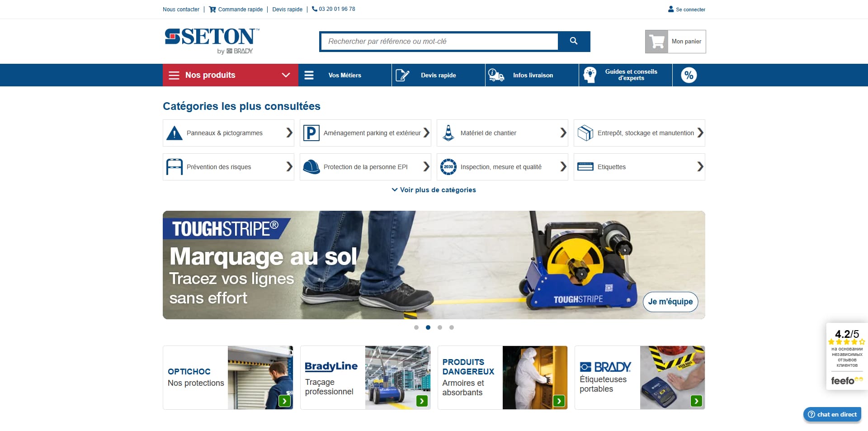
Task: Click phone number 03 20 01 96 78
Action: click(334, 9)
